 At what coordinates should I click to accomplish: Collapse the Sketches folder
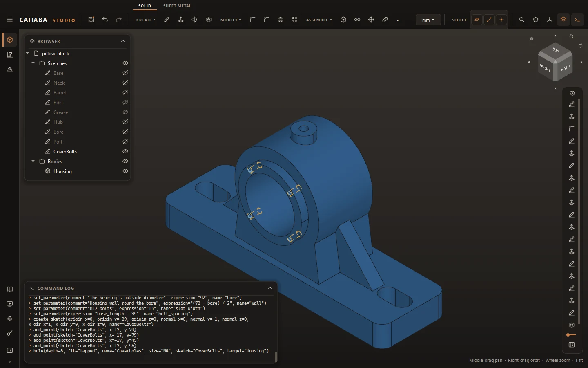(33, 63)
